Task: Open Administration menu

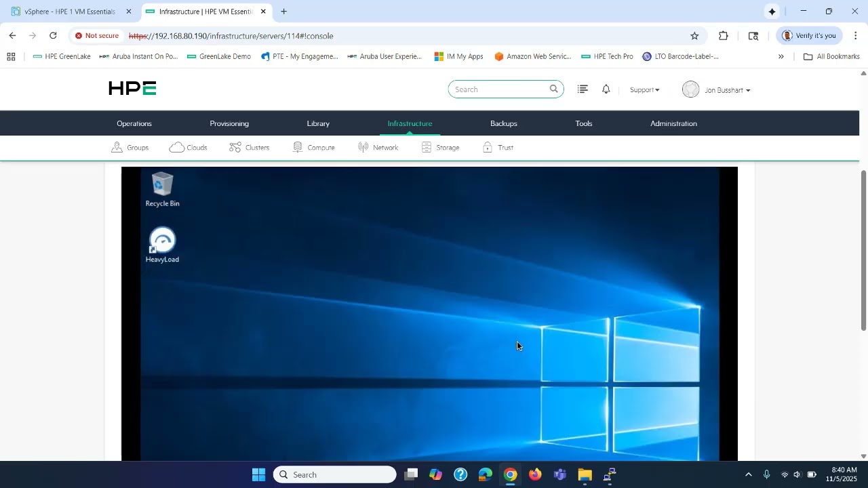Action: point(673,123)
